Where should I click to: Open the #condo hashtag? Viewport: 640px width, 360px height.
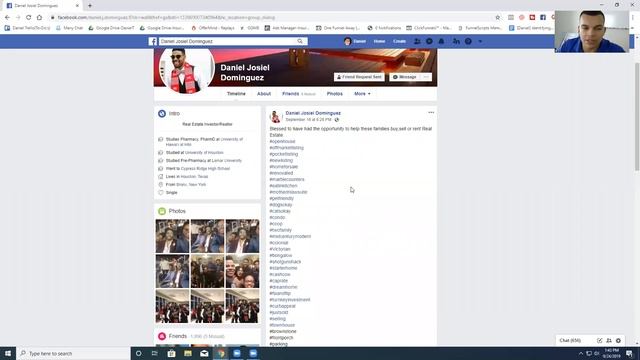277,218
